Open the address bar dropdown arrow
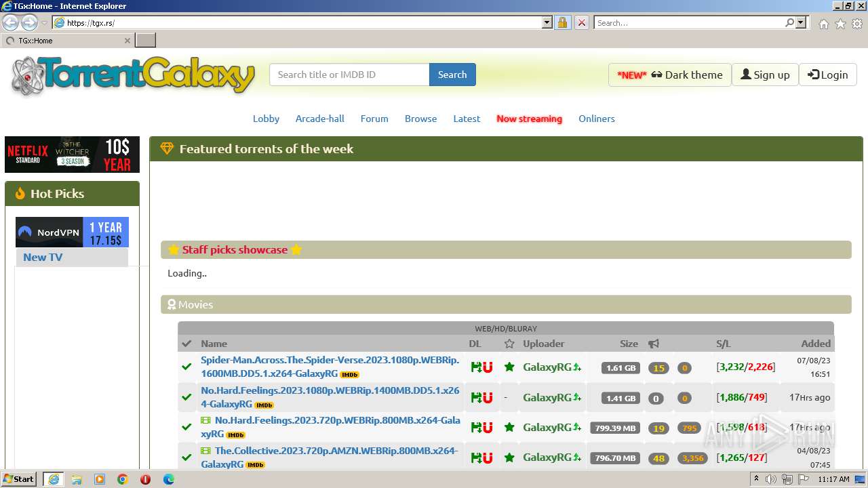Viewport: 868px width, 488px height. 547,22
